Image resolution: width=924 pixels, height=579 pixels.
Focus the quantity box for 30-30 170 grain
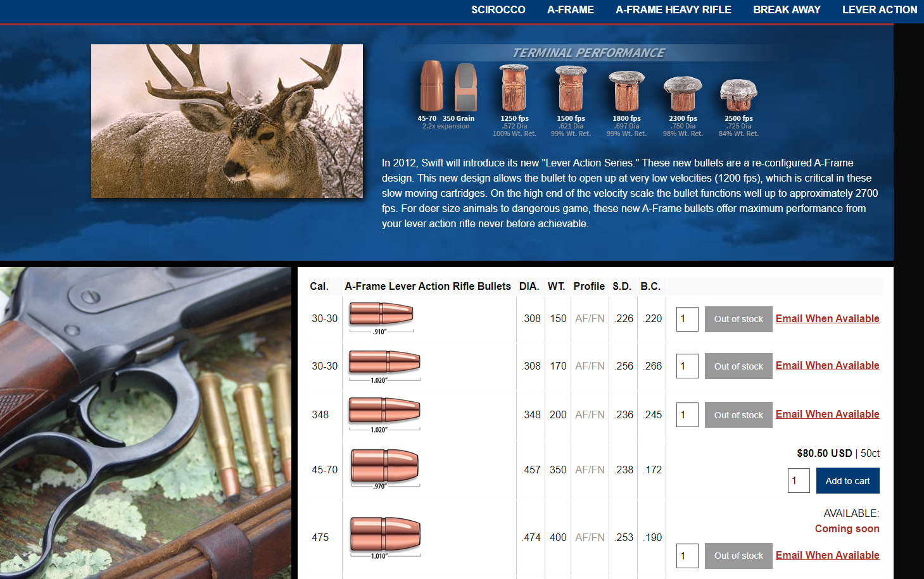687,366
